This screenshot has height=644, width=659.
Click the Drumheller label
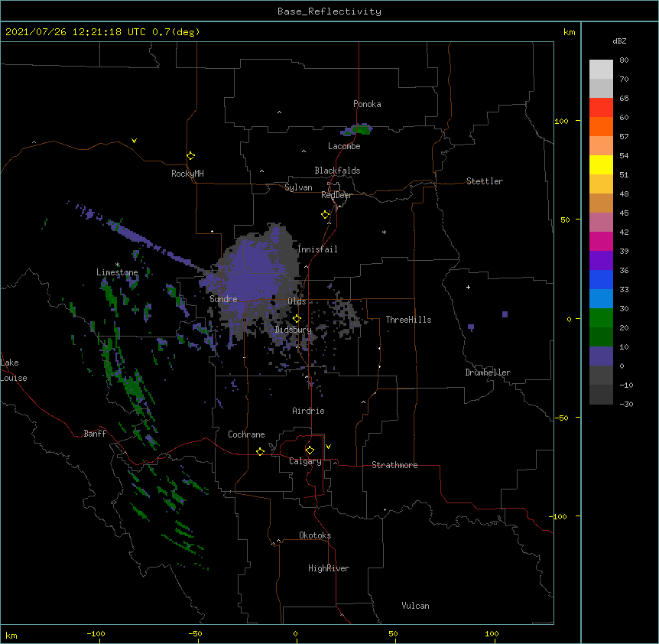488,372
